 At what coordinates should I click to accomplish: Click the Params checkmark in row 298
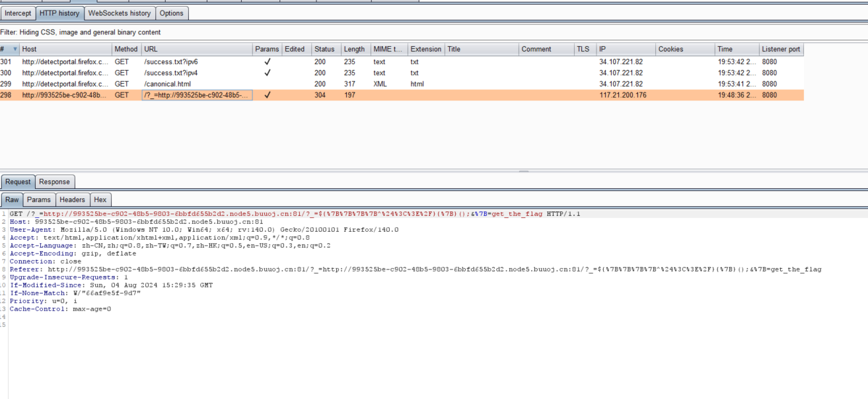pyautogui.click(x=267, y=95)
